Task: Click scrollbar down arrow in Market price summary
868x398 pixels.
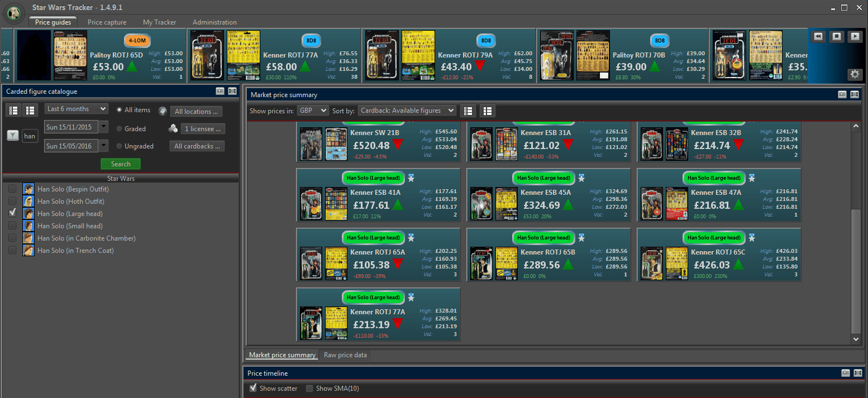Action: pyautogui.click(x=856, y=339)
